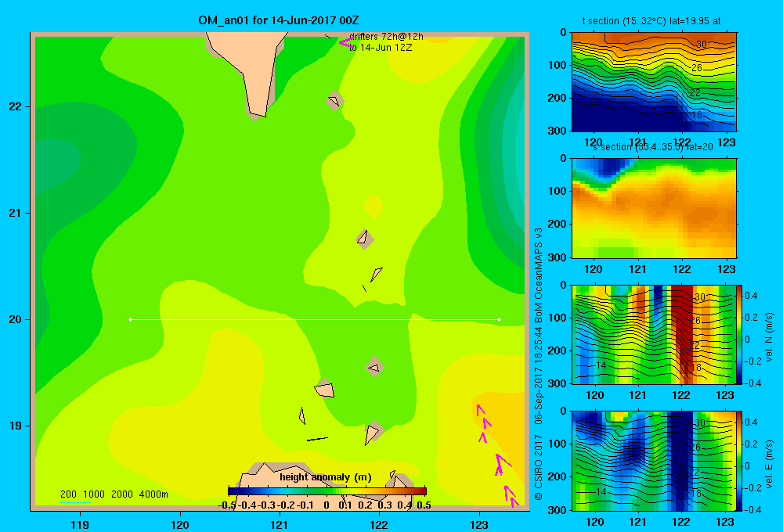Viewport: 783px width, 532px height.
Task: Click main map longitude label 119
Action: tap(80, 524)
